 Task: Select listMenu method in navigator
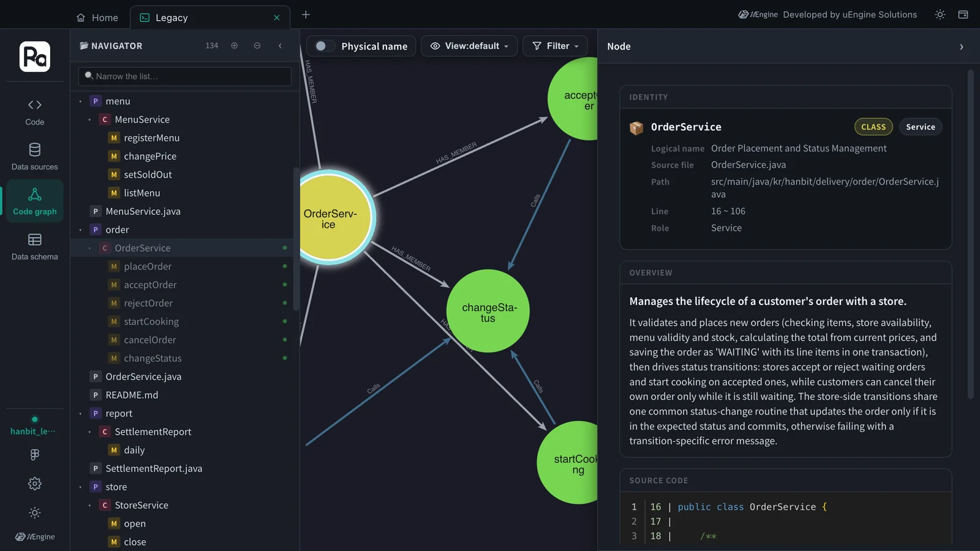click(142, 193)
